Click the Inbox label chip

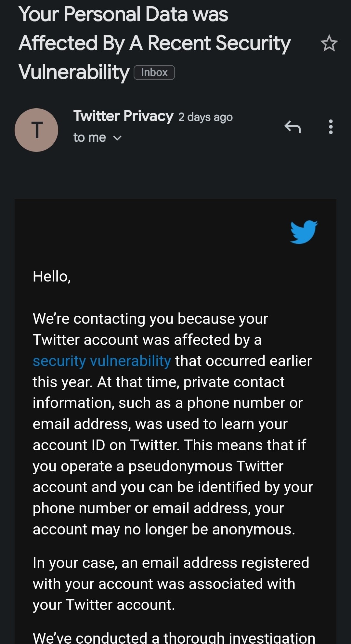154,72
